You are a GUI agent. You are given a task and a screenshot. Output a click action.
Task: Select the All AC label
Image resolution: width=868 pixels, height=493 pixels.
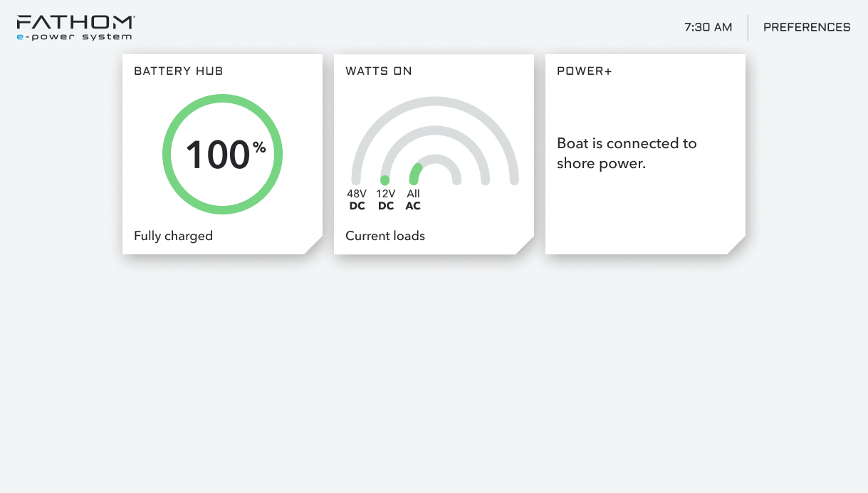[413, 199]
